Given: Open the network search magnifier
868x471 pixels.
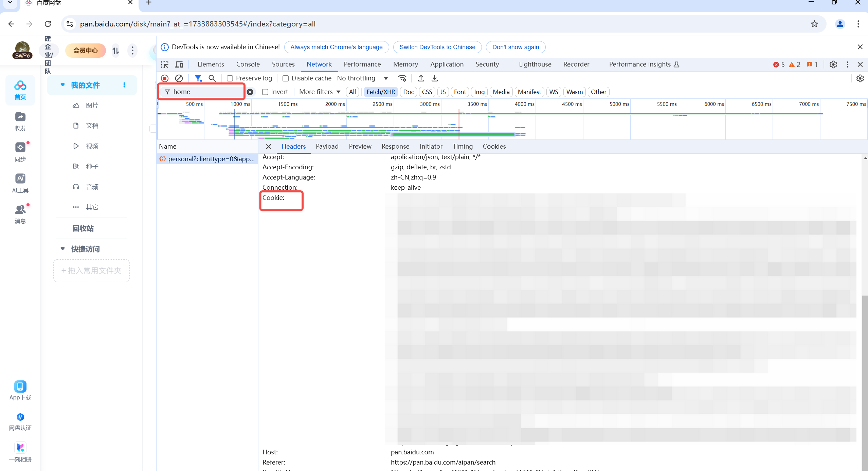Looking at the screenshot, I should 212,78.
